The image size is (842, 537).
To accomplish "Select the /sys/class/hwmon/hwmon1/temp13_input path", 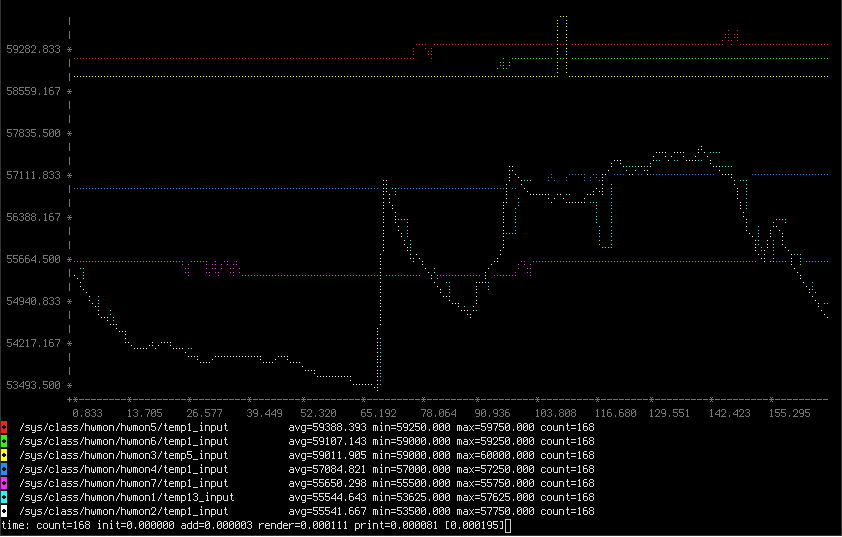I will 126,497.
